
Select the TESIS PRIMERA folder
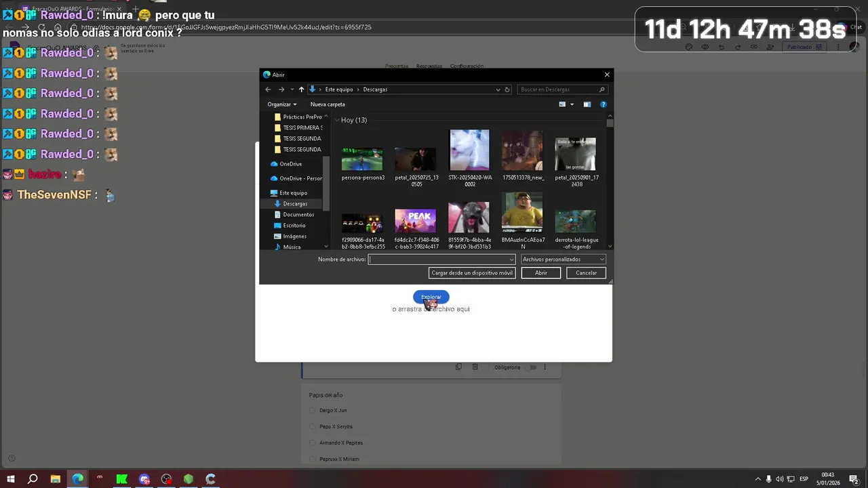coord(298,127)
